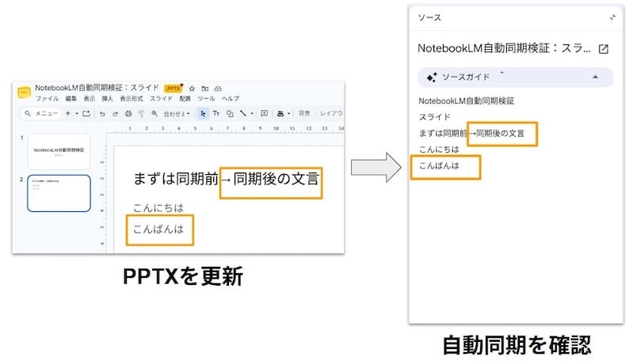Image resolution: width=637 pixels, height=364 pixels.
Task: Click the insert template slide icon
Action: click(x=86, y=114)
